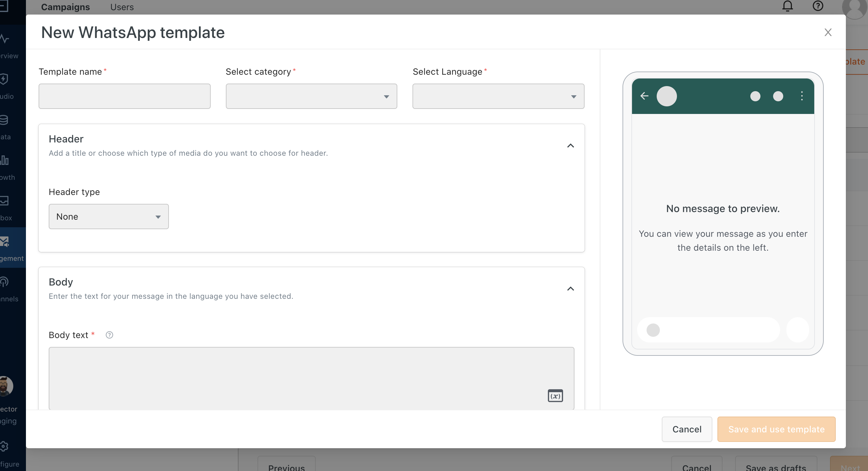Click the Template name input field
Viewport: 868px width, 471px height.
124,96
